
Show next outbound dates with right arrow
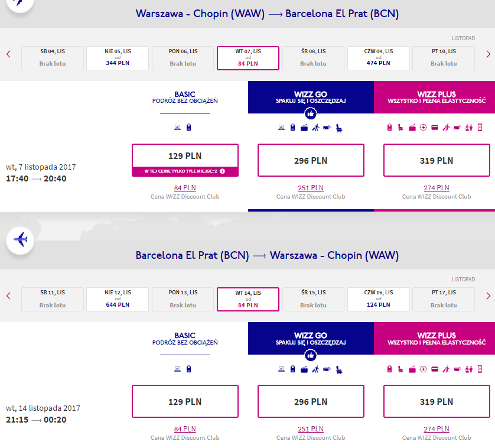tap(488, 54)
